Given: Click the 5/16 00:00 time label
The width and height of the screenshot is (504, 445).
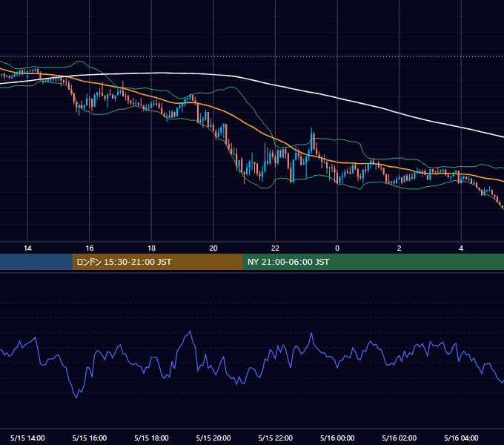Looking at the screenshot, I should tap(337, 438).
